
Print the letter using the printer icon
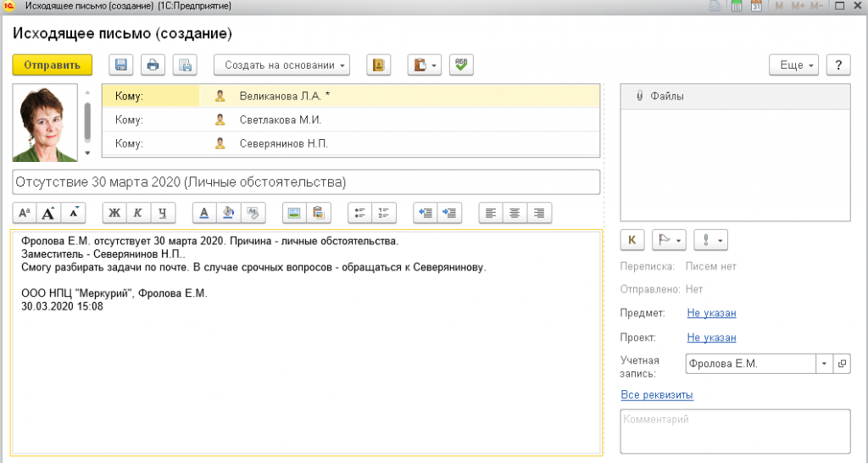pos(153,65)
